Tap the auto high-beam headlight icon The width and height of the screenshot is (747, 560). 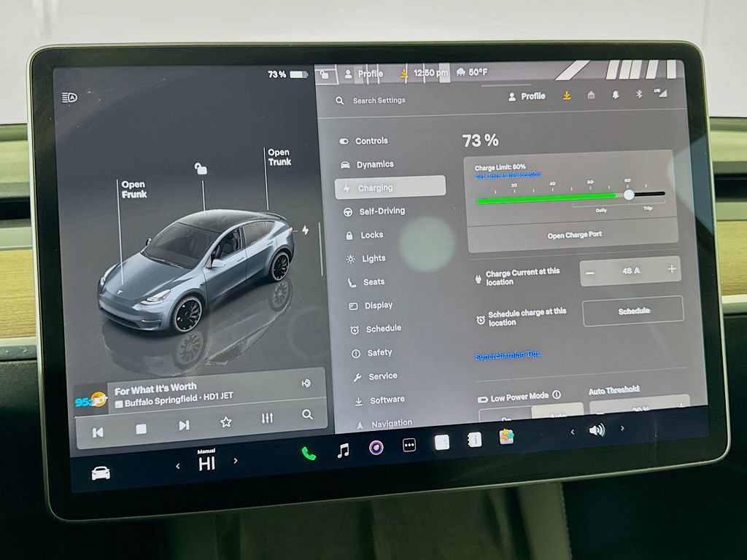(69, 98)
